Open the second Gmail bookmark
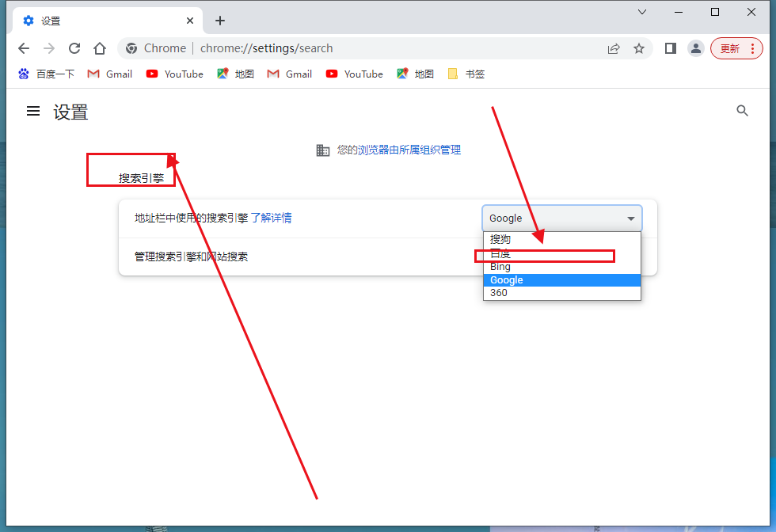Screen dimensions: 776x532 tap(290, 74)
